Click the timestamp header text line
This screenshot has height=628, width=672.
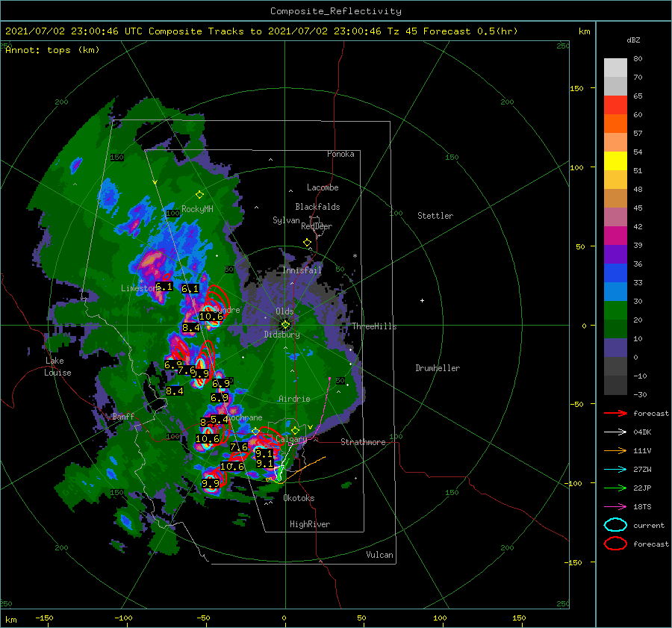(261, 31)
